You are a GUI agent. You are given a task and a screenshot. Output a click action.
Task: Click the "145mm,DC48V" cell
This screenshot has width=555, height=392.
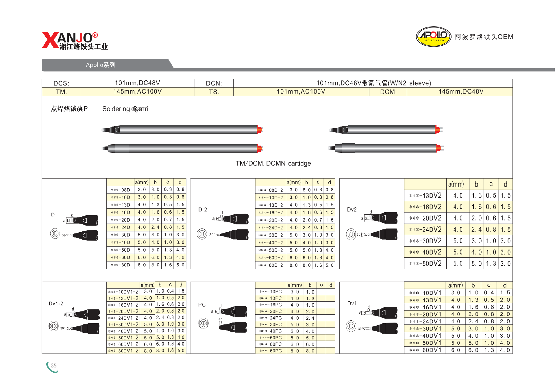click(x=460, y=92)
